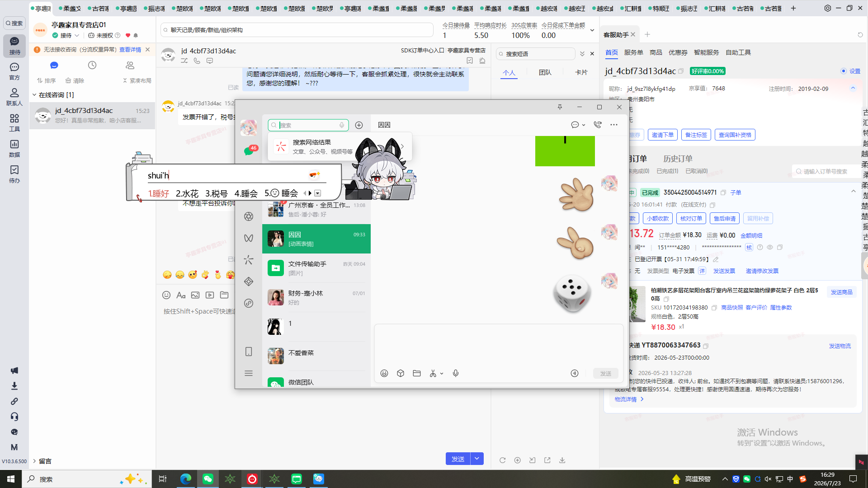Collapse order 3504425004514971 card chevron

(854, 191)
